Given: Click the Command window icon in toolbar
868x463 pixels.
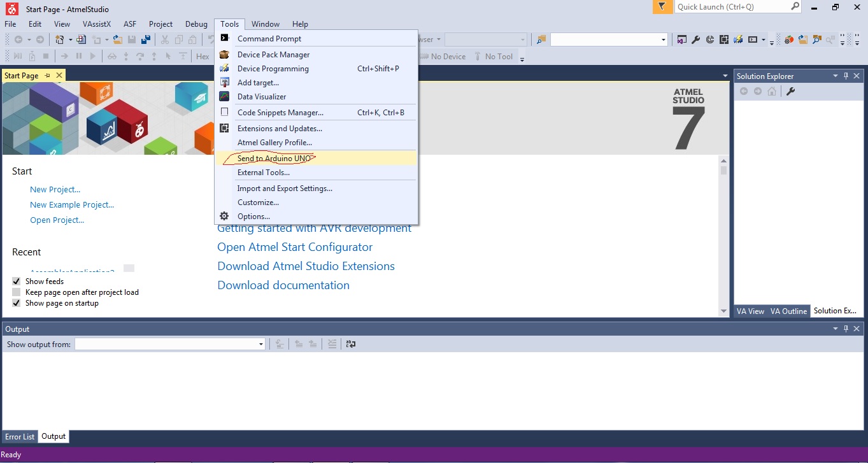Looking at the screenshot, I should 752,39.
